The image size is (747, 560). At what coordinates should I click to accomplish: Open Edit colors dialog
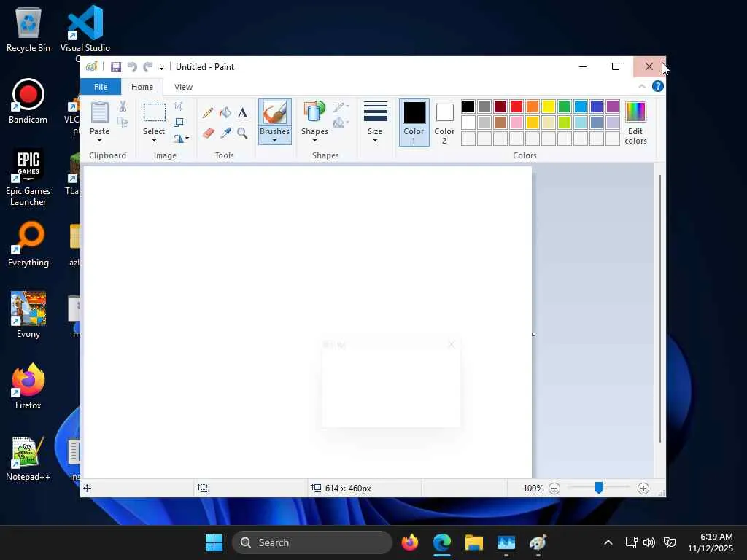click(x=635, y=122)
